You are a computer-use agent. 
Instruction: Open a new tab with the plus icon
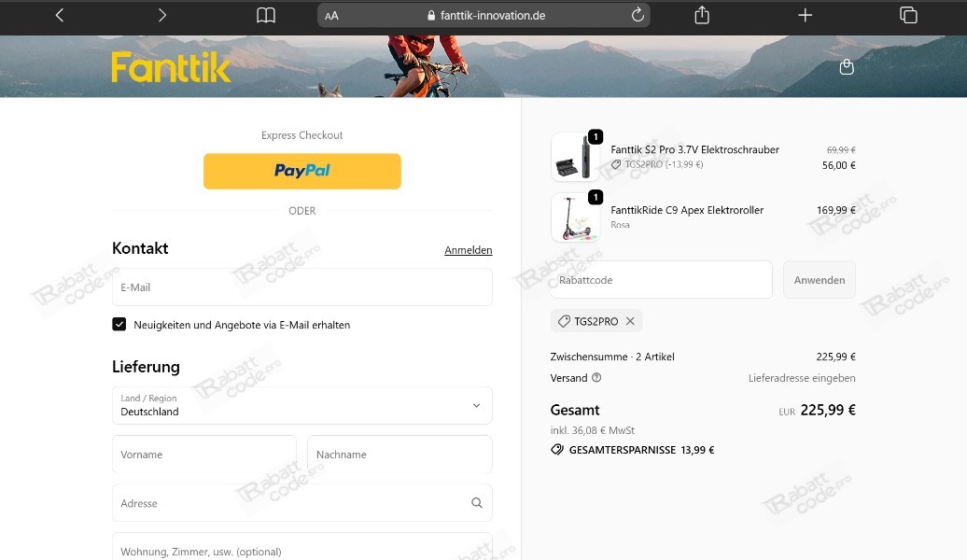pyautogui.click(x=805, y=15)
